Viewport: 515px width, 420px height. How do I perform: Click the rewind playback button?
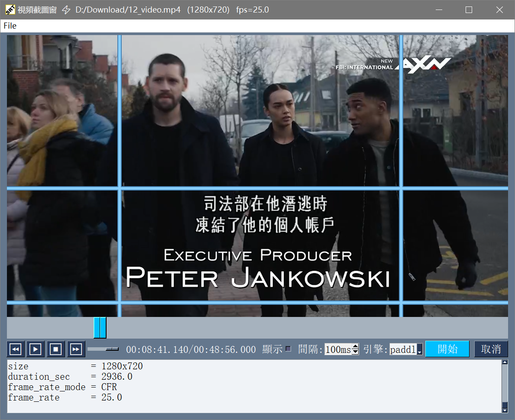coord(16,349)
